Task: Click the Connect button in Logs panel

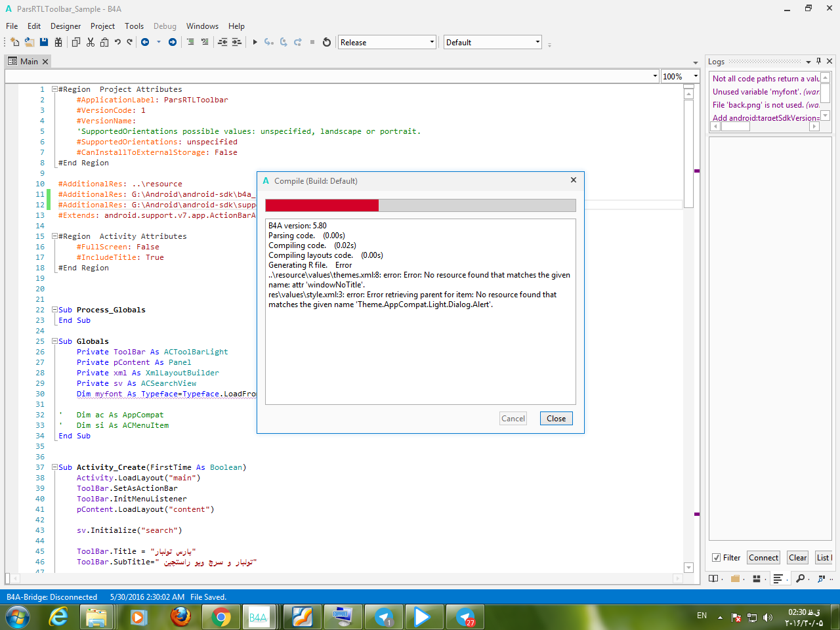Action: [763, 558]
